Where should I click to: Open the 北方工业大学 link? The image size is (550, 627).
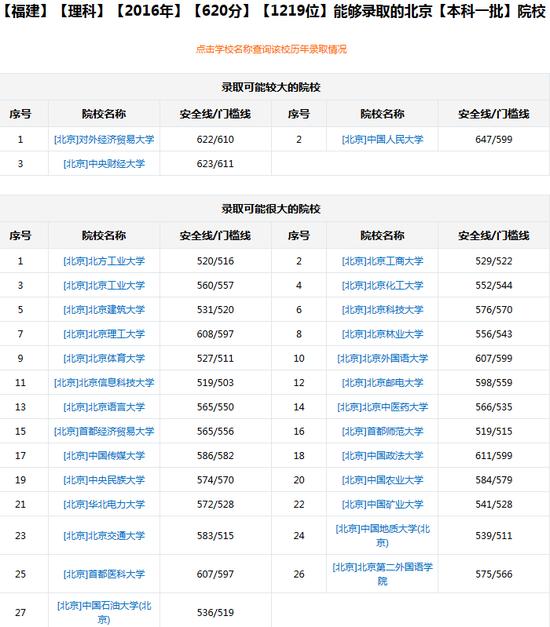[x=104, y=261]
